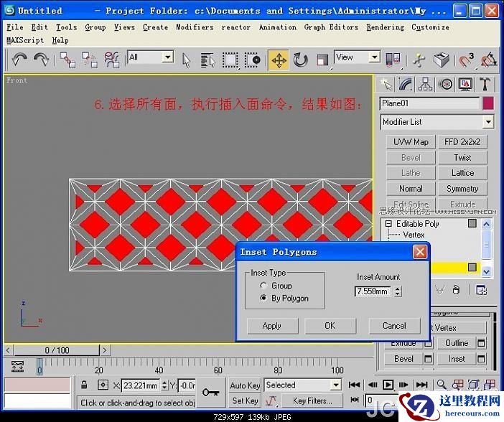
Task: Toggle Angle Snap icon
Action: 489,60
